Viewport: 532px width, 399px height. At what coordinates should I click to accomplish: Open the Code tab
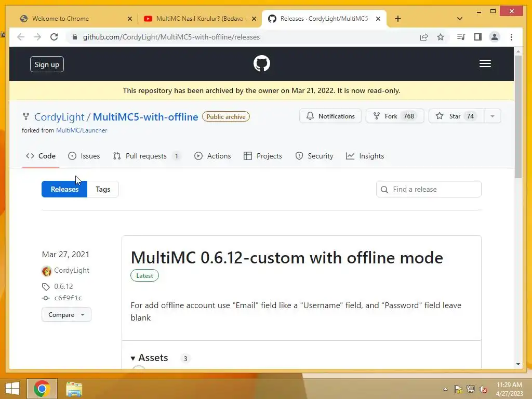[41, 156]
